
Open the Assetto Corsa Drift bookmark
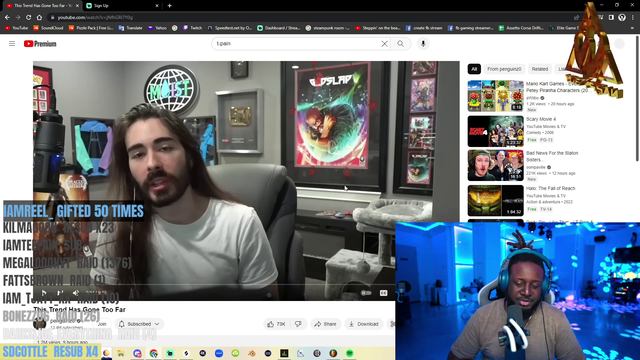click(521, 28)
